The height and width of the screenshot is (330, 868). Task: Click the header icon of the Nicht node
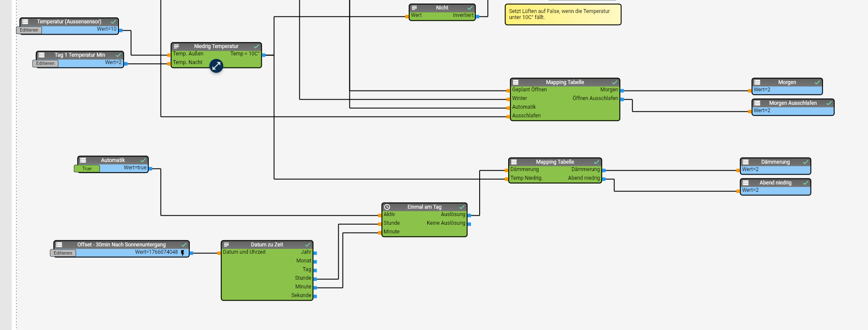tap(414, 8)
